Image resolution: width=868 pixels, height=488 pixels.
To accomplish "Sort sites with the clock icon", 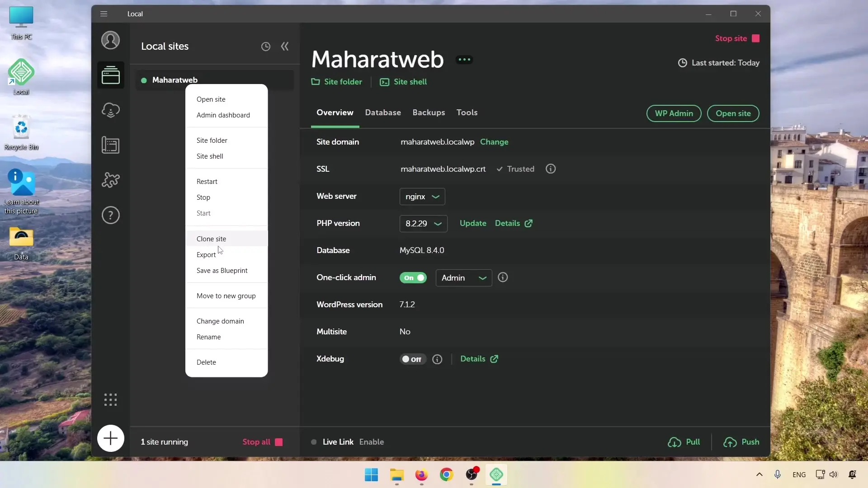I will click(266, 47).
